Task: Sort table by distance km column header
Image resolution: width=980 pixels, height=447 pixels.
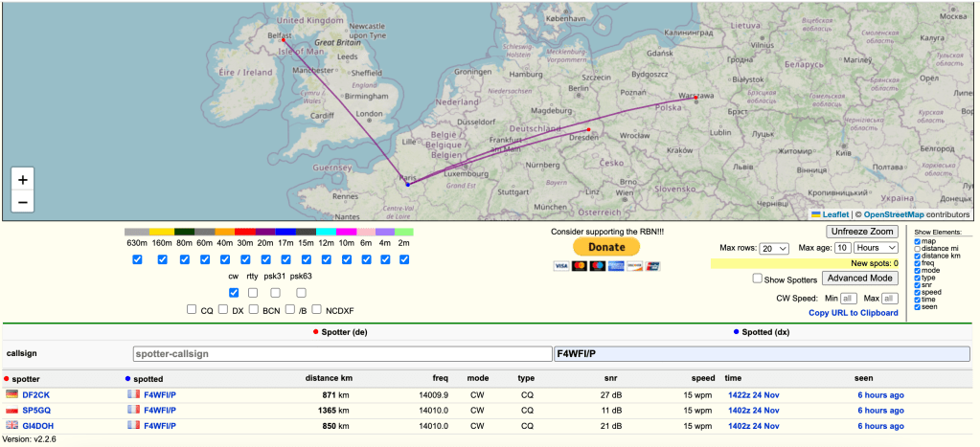Action: coord(333,378)
